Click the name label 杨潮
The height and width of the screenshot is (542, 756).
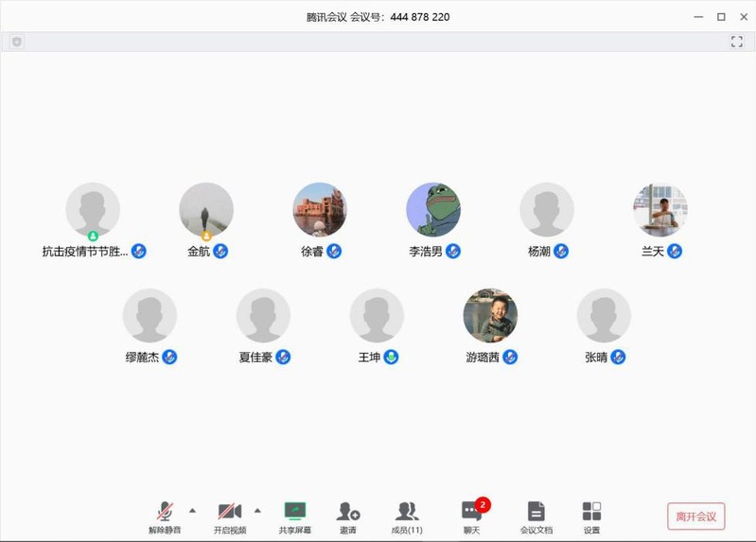(x=539, y=252)
